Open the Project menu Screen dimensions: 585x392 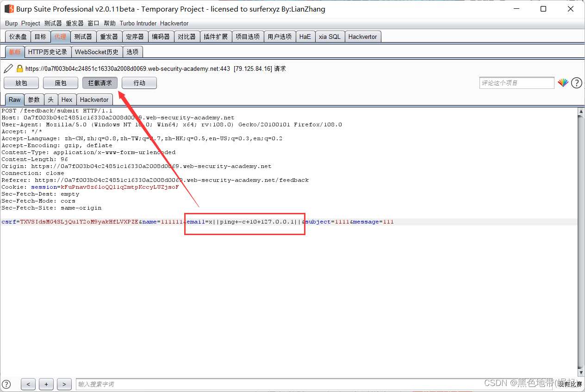[x=31, y=23]
